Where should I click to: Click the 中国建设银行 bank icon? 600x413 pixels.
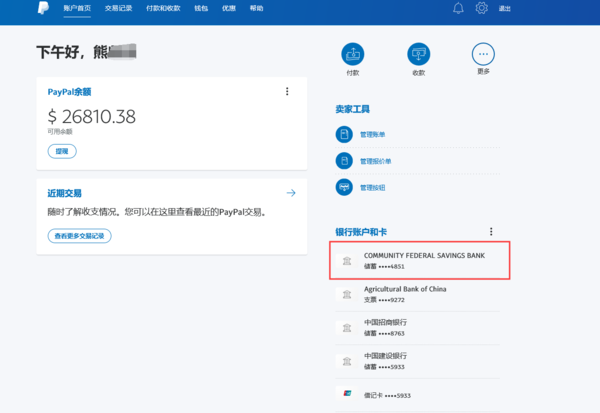coord(347,361)
